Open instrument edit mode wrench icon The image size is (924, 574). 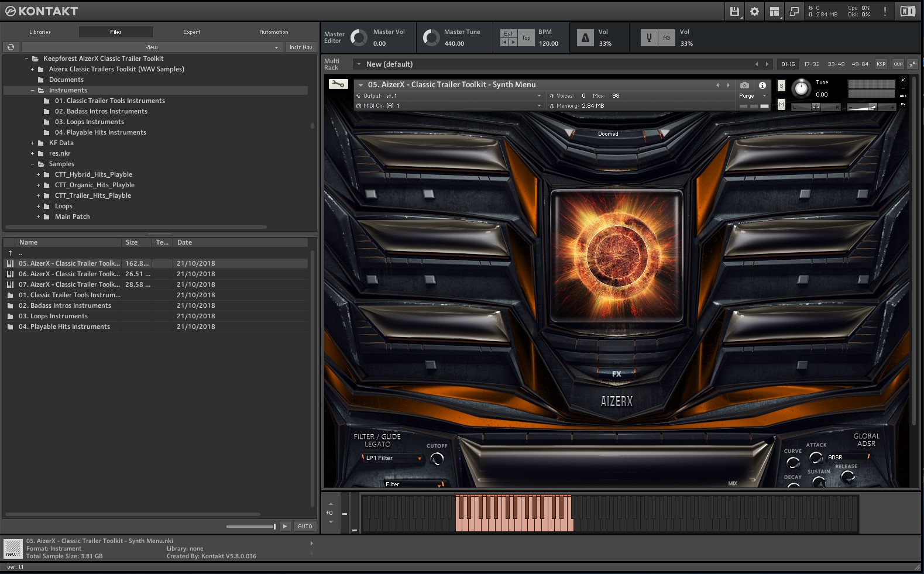[338, 84]
